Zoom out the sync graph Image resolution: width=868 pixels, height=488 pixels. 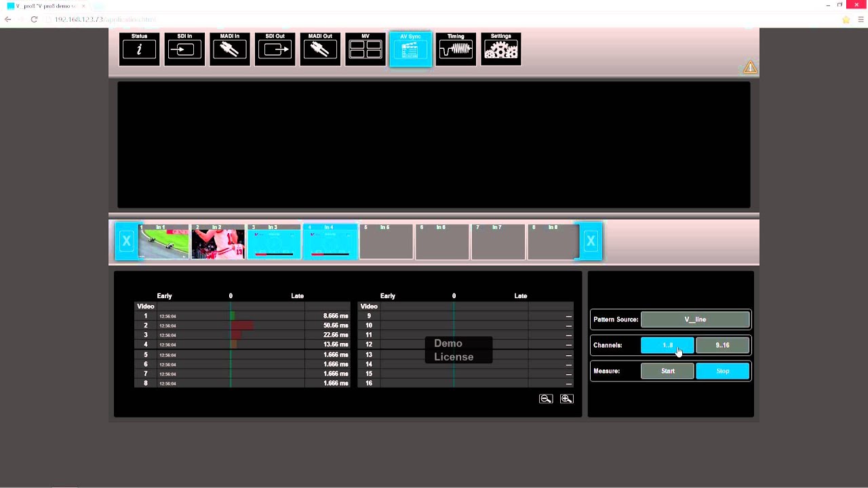click(x=546, y=399)
